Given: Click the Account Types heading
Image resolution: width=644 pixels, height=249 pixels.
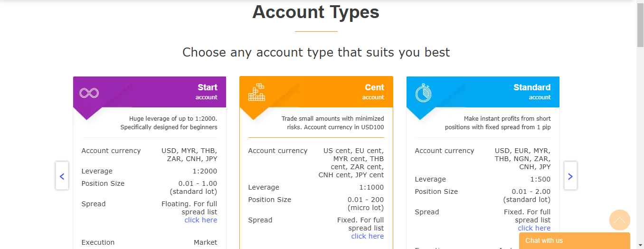Looking at the screenshot, I should pyautogui.click(x=316, y=12).
